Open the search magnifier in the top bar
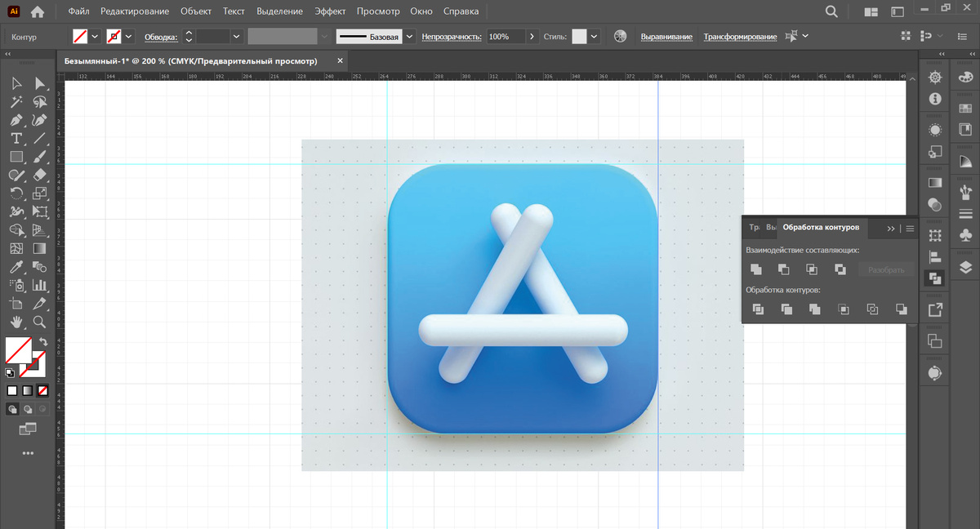 pos(832,12)
